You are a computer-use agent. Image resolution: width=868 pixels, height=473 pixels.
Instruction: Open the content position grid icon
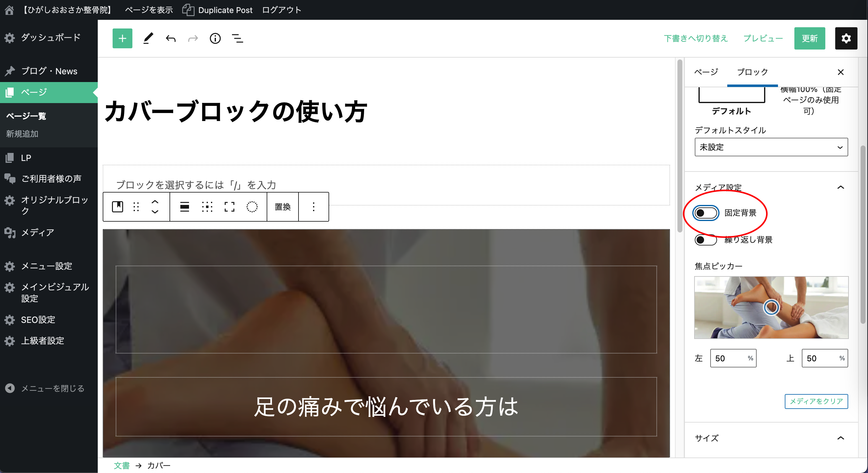pos(207,207)
